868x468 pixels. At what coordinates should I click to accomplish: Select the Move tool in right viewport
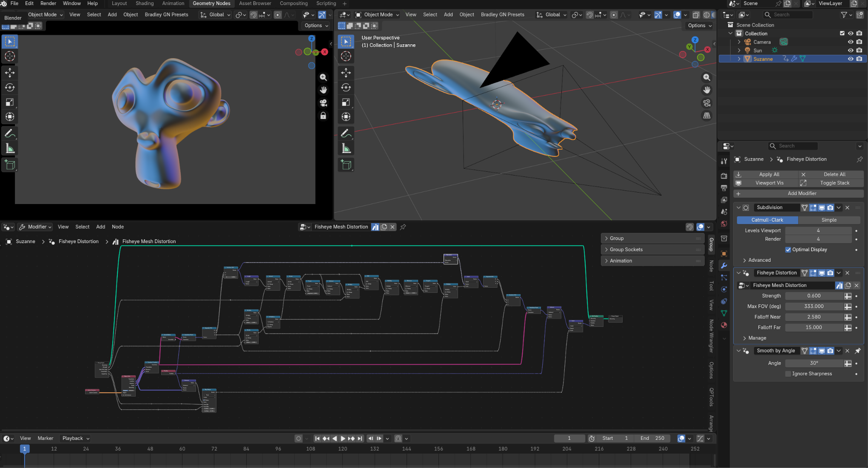click(x=346, y=73)
